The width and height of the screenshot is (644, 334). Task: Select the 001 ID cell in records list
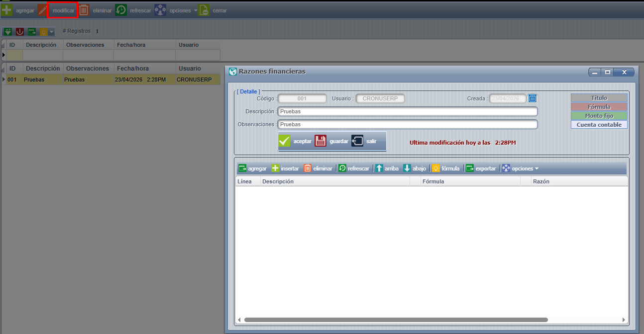tap(14, 80)
